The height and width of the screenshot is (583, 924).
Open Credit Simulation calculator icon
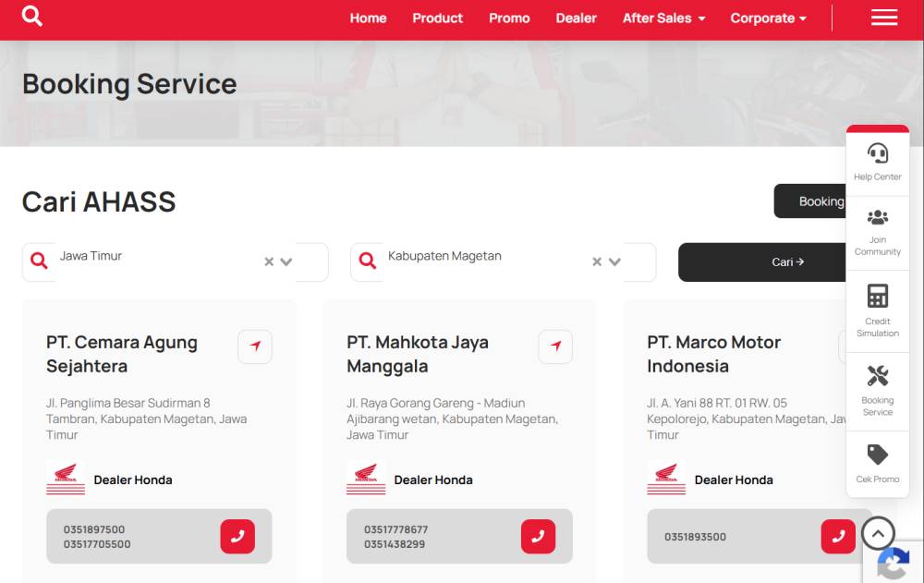(x=878, y=296)
